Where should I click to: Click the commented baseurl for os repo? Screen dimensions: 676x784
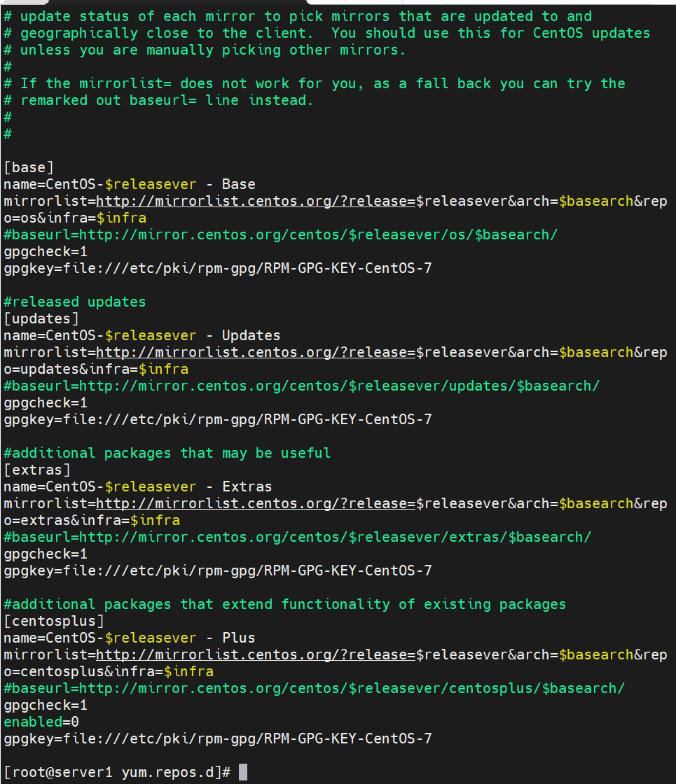pos(281,234)
